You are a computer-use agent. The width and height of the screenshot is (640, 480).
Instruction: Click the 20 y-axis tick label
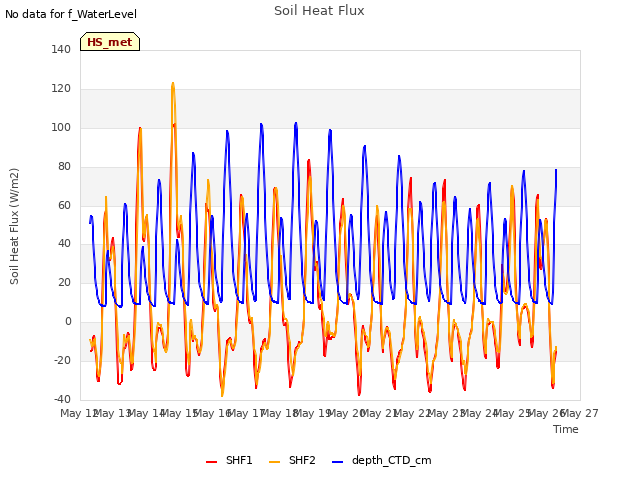click(x=64, y=282)
